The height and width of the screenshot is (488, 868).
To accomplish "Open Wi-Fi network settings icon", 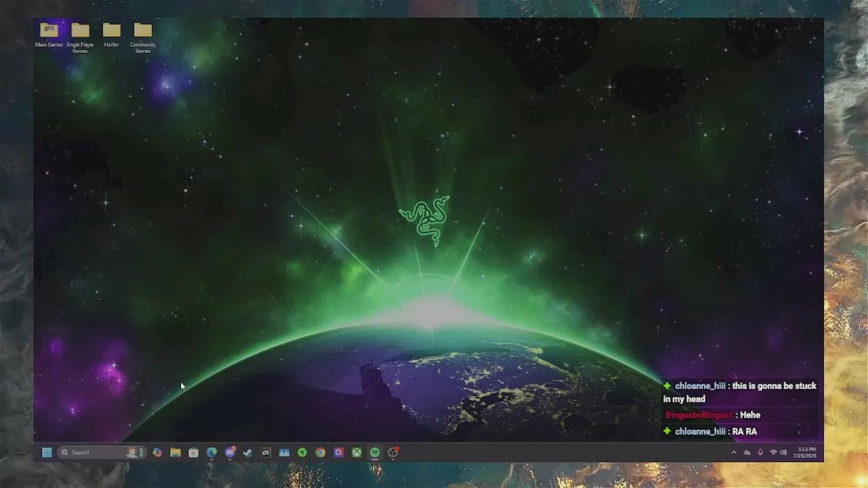I will click(773, 452).
